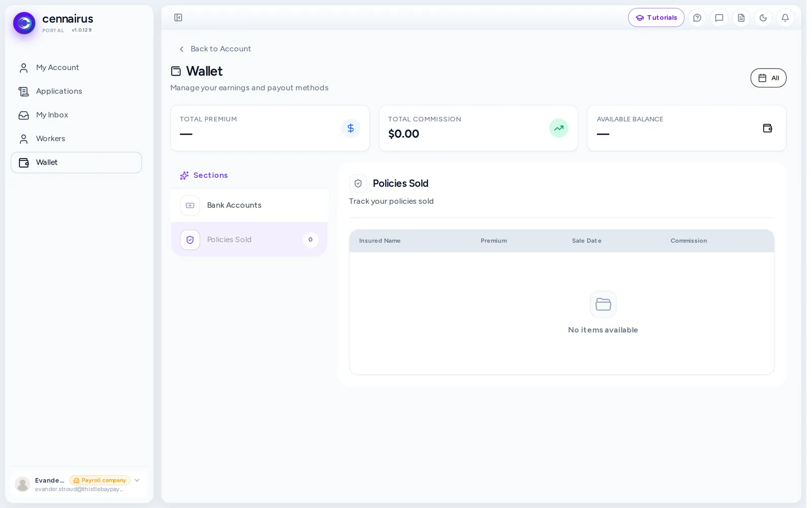
Task: Click the Total Premium dollar icon
Action: click(351, 128)
